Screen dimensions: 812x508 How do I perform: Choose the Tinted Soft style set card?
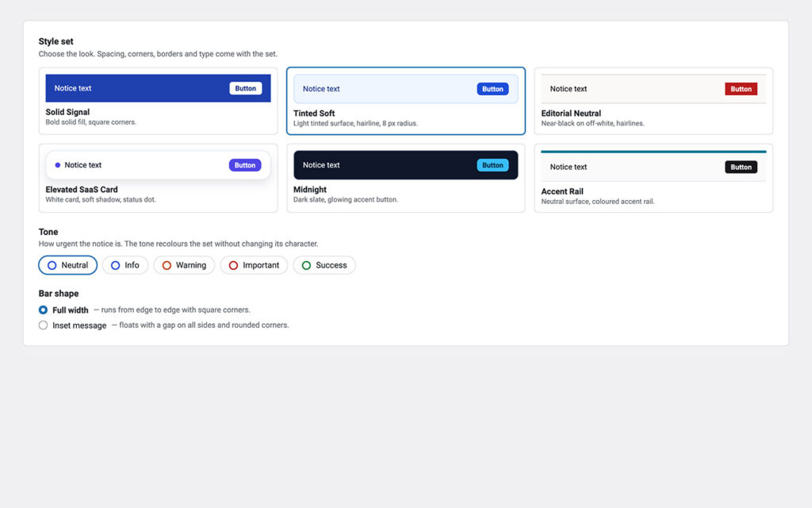pos(405,101)
